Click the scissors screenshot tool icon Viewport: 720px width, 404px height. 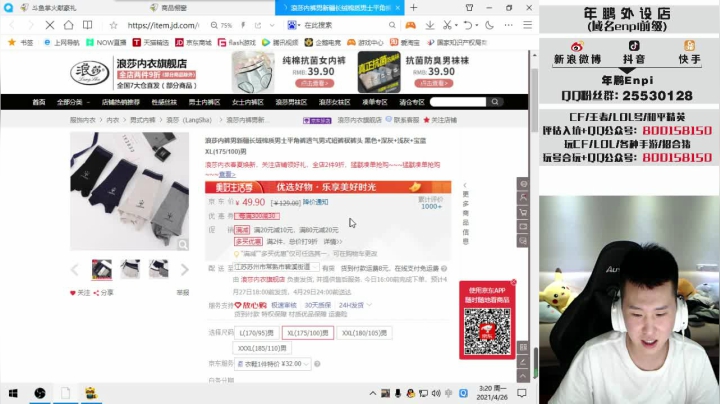click(447, 25)
